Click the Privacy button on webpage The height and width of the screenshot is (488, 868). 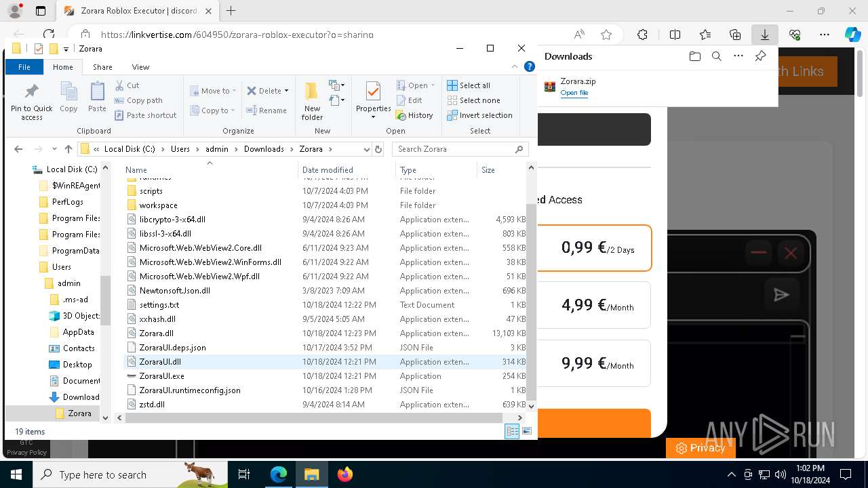(701, 448)
